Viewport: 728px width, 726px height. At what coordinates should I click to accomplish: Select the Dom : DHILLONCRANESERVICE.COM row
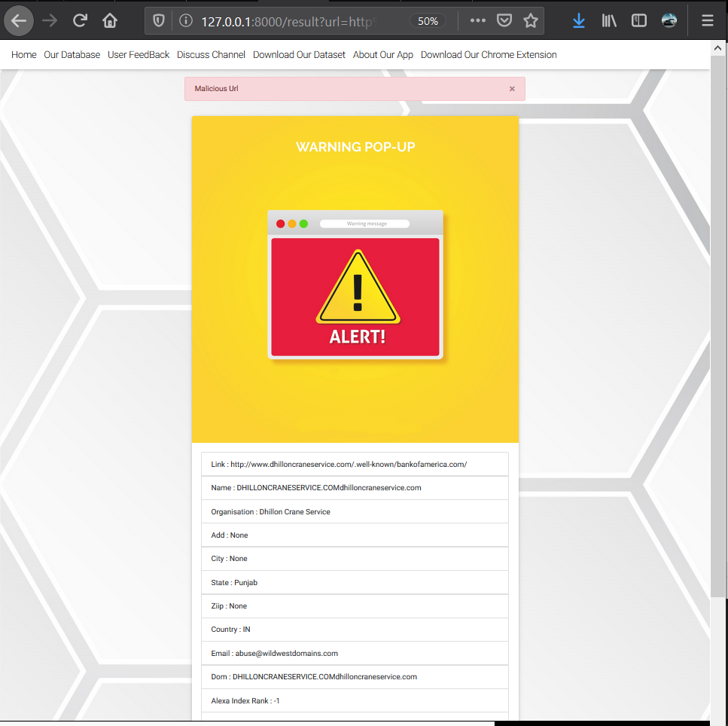(x=355, y=677)
